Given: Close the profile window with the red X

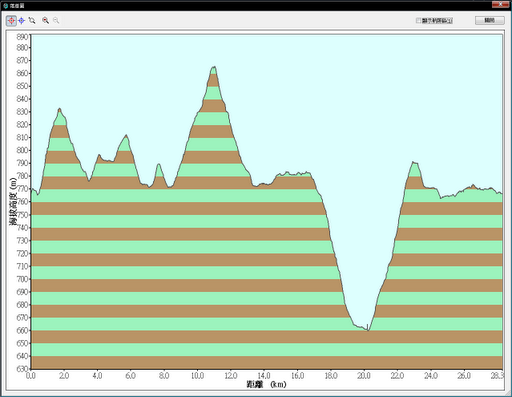Looking at the screenshot, I should (501, 4).
